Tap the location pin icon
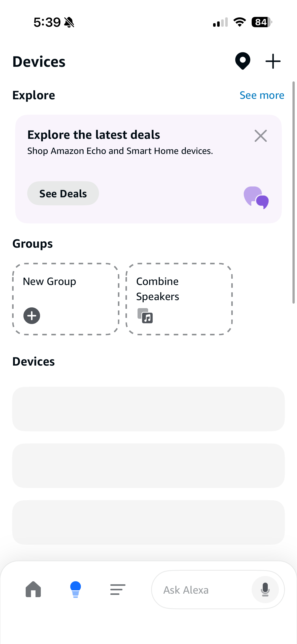 (243, 61)
